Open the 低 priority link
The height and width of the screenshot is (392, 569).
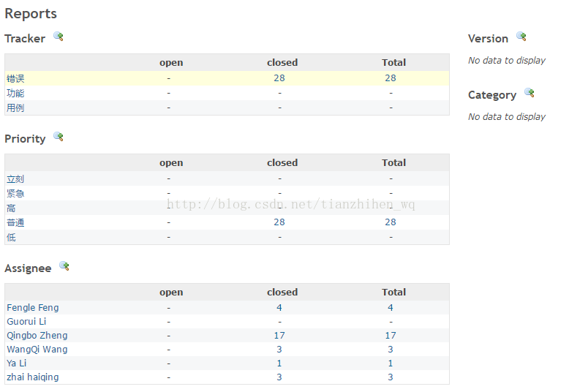click(x=11, y=238)
